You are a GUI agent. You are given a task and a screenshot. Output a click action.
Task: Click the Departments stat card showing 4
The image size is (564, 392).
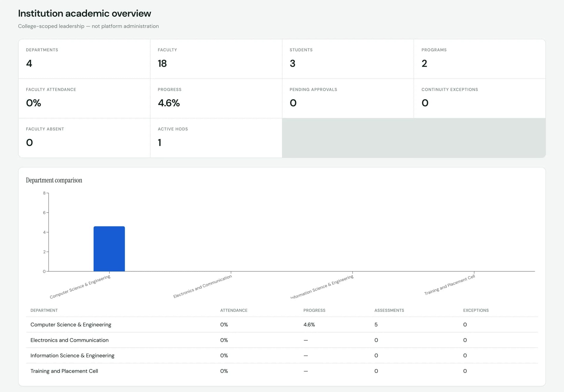pyautogui.click(x=84, y=59)
